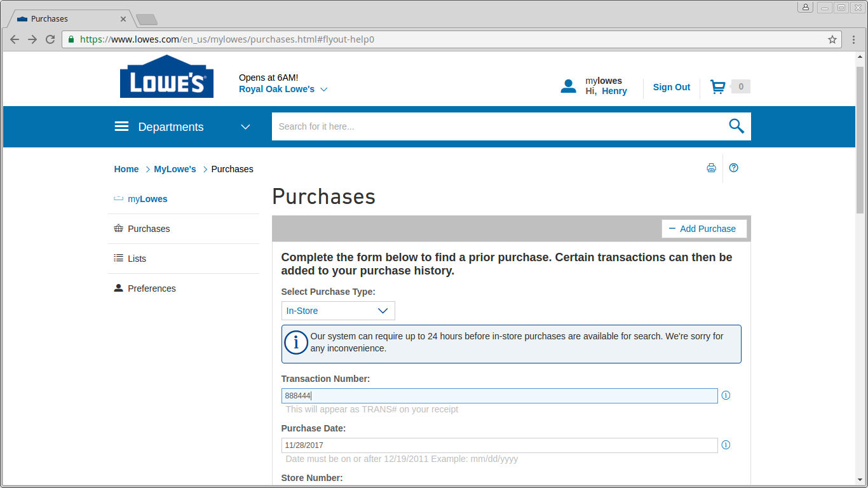Open help from the question mark icon
The height and width of the screenshot is (488, 868).
[733, 168]
